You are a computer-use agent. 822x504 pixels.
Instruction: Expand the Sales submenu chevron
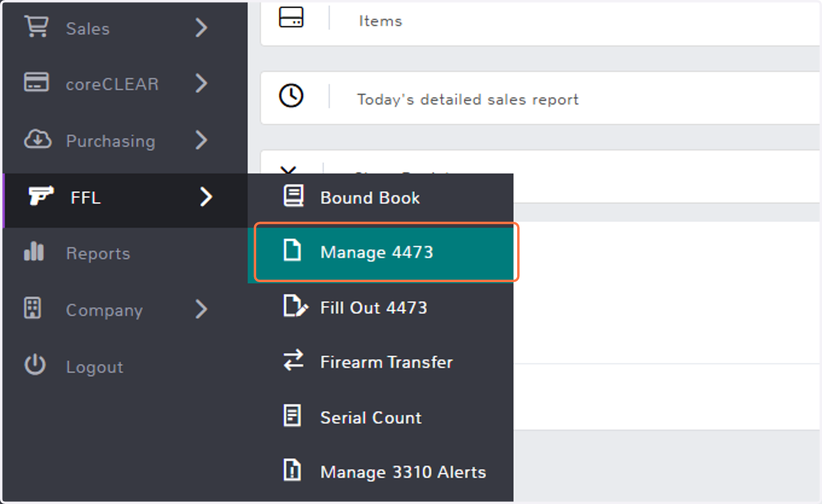[x=201, y=27]
